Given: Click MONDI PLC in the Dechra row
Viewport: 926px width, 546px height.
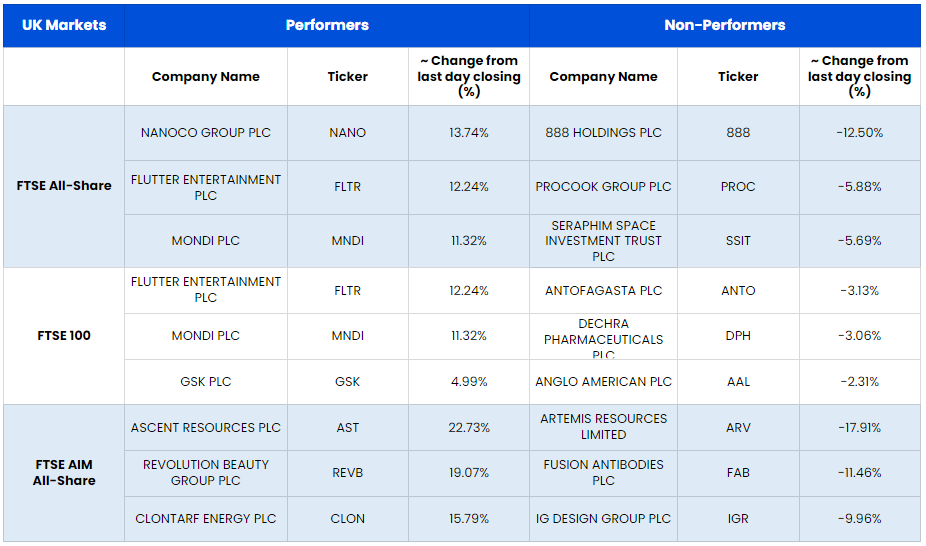Looking at the screenshot, I should (206, 336).
